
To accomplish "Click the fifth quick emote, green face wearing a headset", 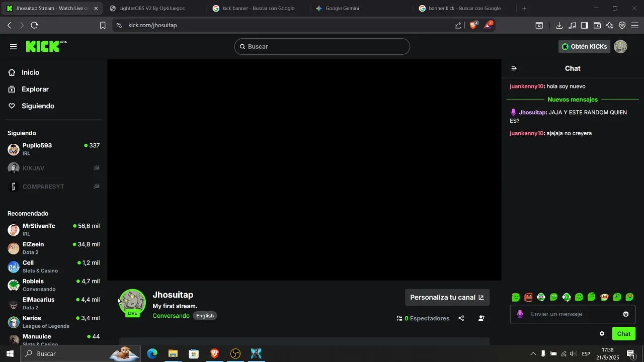I will [567, 297].
